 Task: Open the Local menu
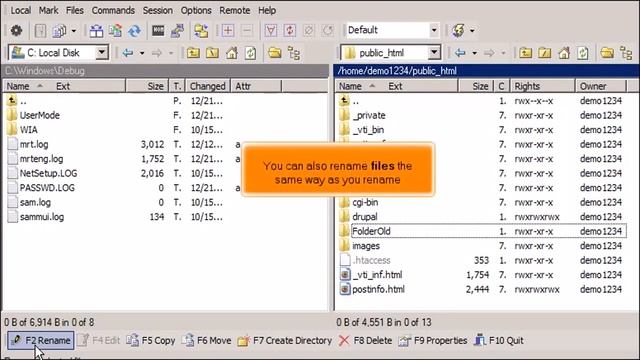[x=20, y=11]
